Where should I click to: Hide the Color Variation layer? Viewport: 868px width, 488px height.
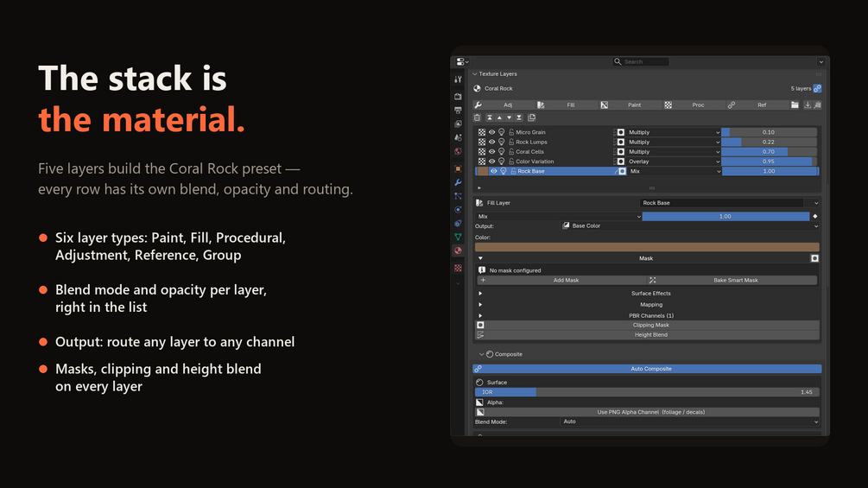tap(491, 162)
